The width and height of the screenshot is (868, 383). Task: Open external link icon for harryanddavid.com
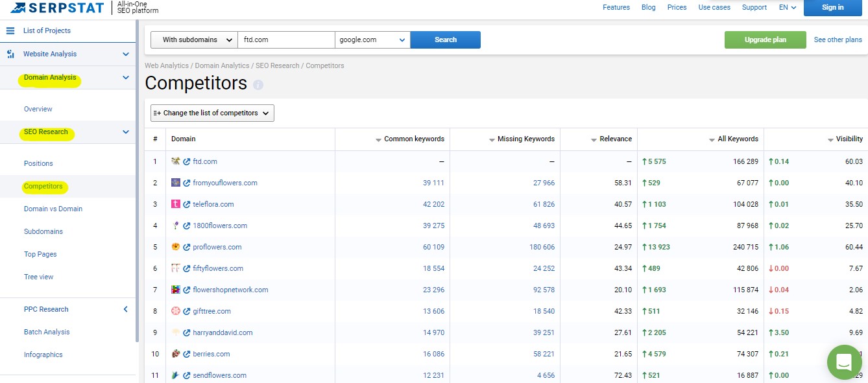[x=187, y=332]
